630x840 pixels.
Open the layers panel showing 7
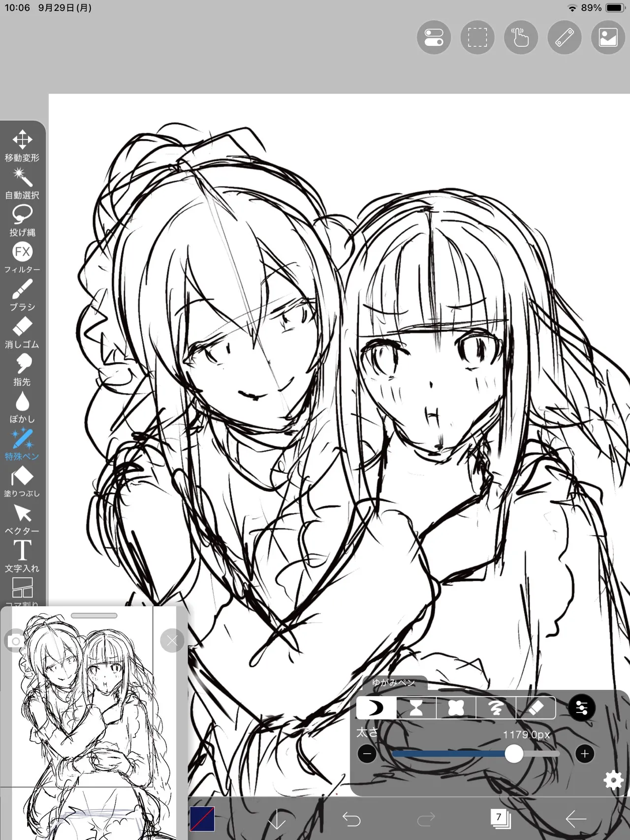tap(500, 819)
